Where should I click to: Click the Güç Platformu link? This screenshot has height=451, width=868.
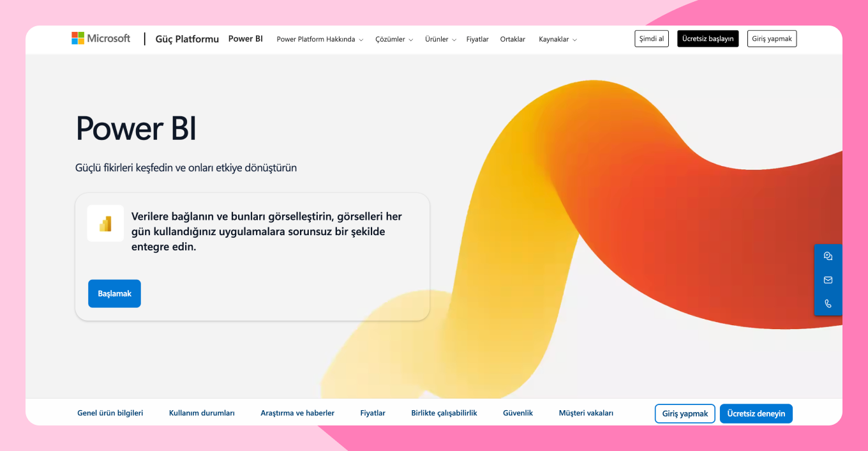pos(187,39)
